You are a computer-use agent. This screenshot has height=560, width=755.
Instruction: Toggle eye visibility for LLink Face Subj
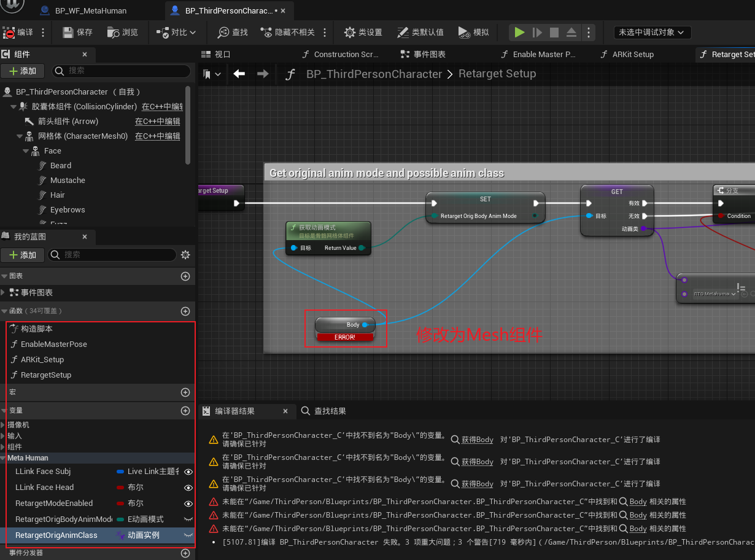[188, 472]
